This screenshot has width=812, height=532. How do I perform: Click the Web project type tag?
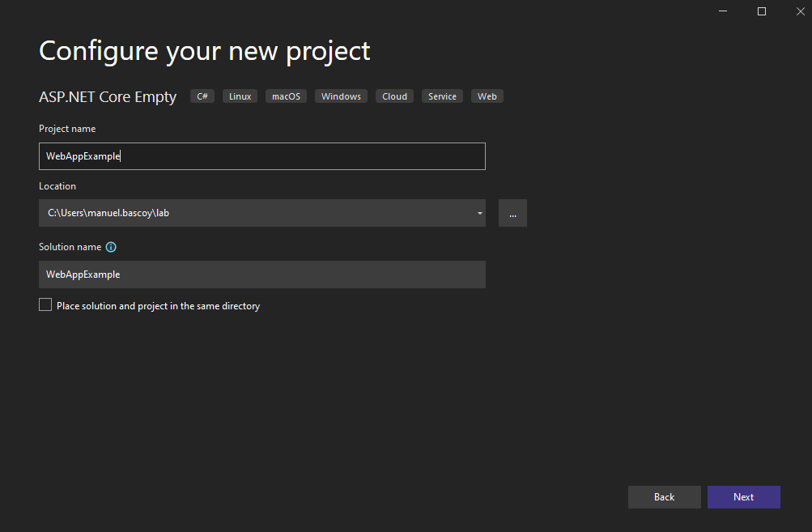487,96
